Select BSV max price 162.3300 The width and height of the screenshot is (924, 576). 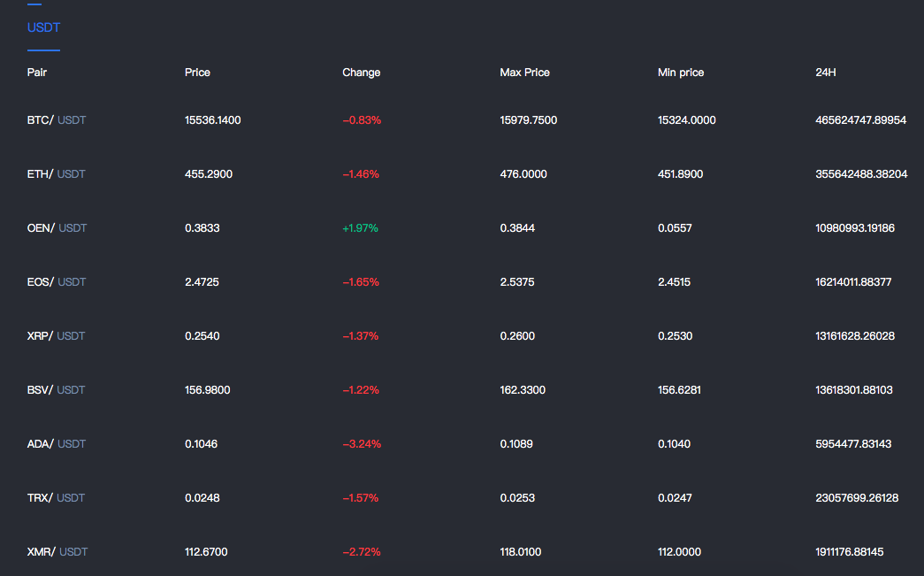click(523, 389)
